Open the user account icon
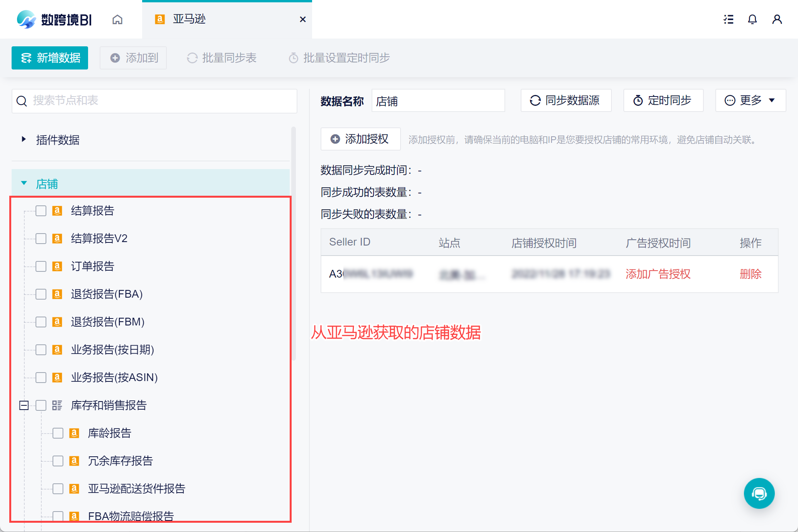The image size is (798, 532). pyautogui.click(x=777, y=19)
